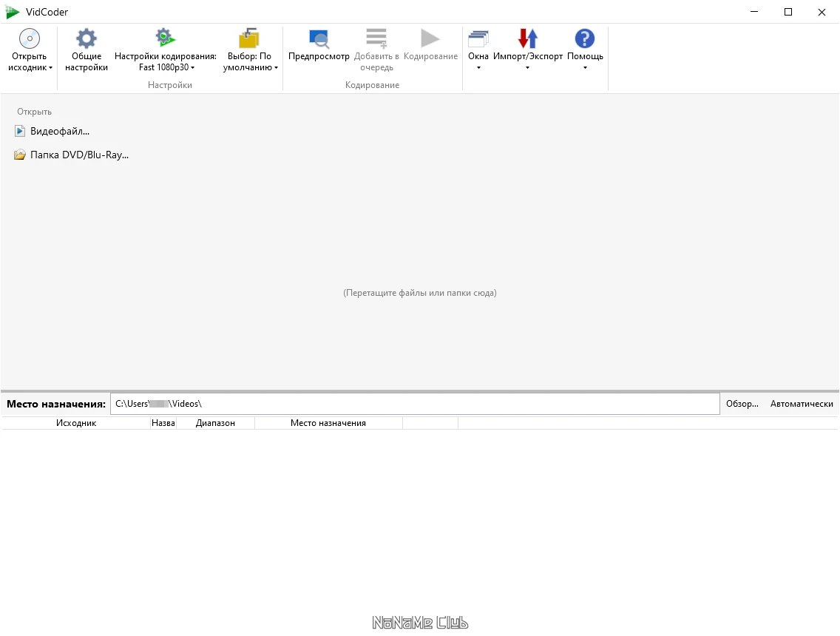The height and width of the screenshot is (636, 840).
Task: Click the destination path input field
Action: pos(415,404)
